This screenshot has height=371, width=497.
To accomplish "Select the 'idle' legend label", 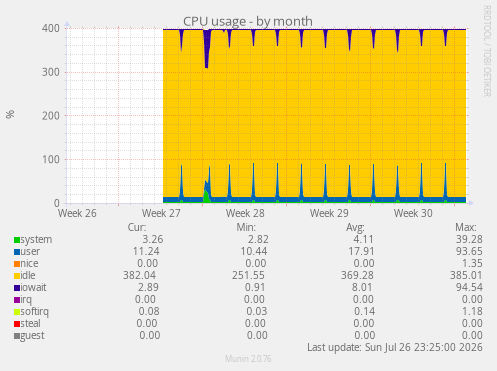I will coord(28,276).
